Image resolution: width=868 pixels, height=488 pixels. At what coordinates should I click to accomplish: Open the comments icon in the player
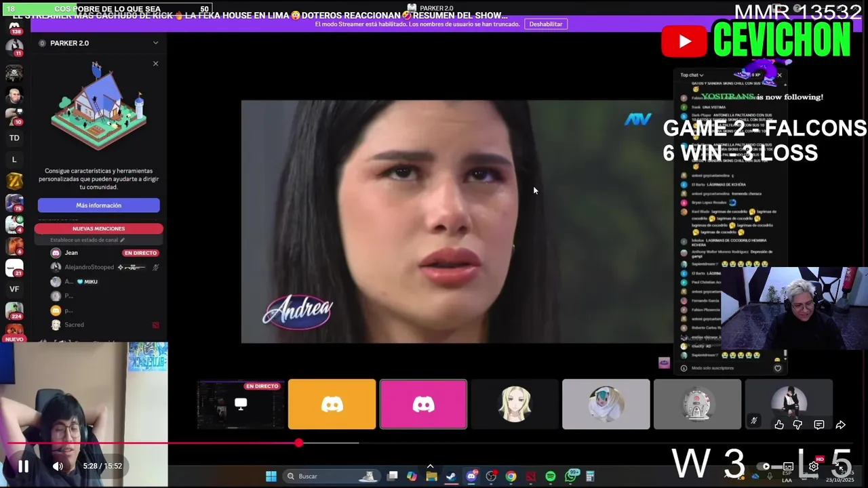[819, 425]
